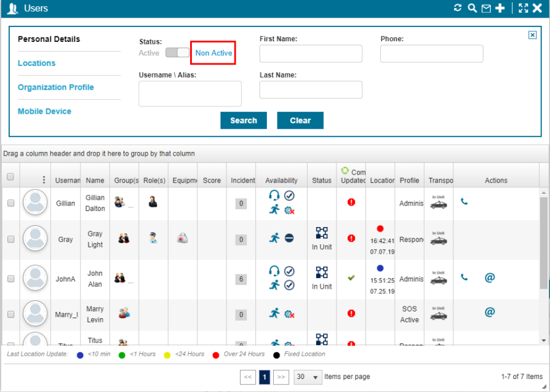Toggle the Active / Non Active status switch
Image resolution: width=550 pixels, height=392 pixels.
178,53
